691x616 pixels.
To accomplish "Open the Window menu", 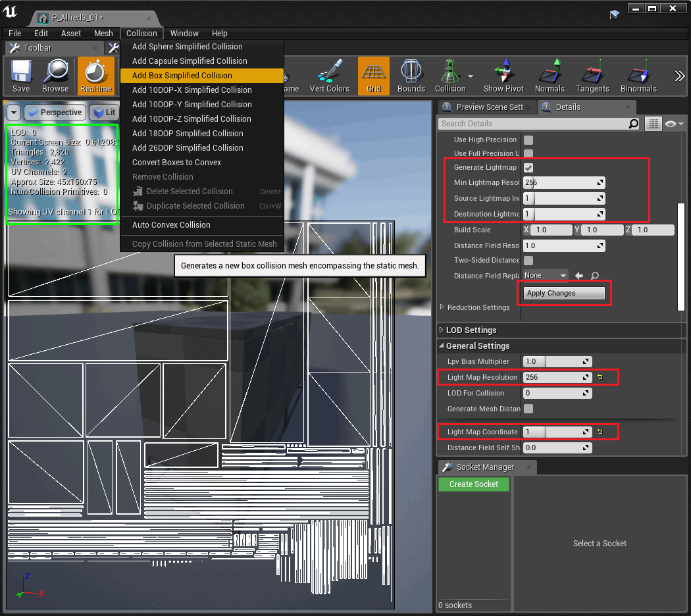I will point(184,34).
